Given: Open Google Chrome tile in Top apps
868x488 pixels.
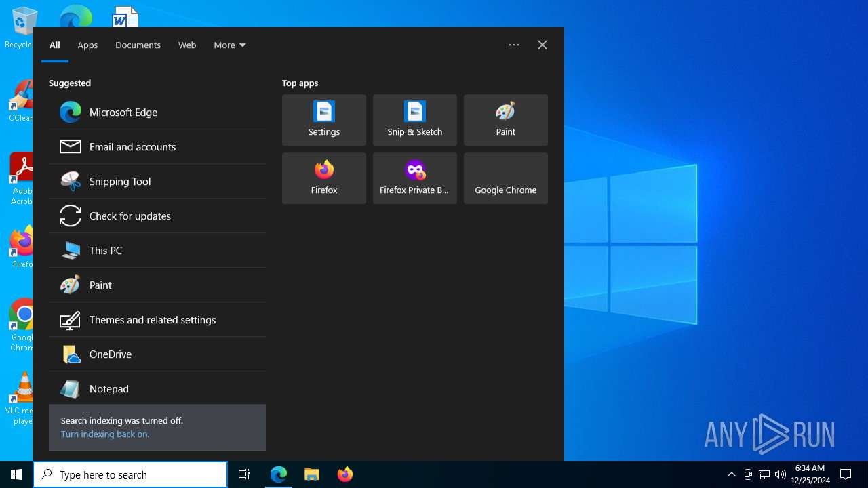Looking at the screenshot, I should [506, 178].
